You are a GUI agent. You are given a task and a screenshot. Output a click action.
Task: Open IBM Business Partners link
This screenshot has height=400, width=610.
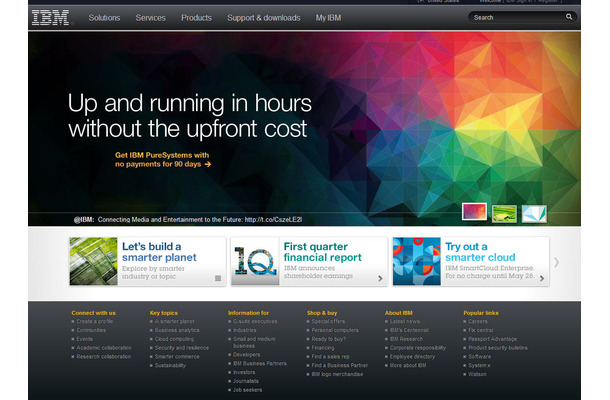[259, 363]
